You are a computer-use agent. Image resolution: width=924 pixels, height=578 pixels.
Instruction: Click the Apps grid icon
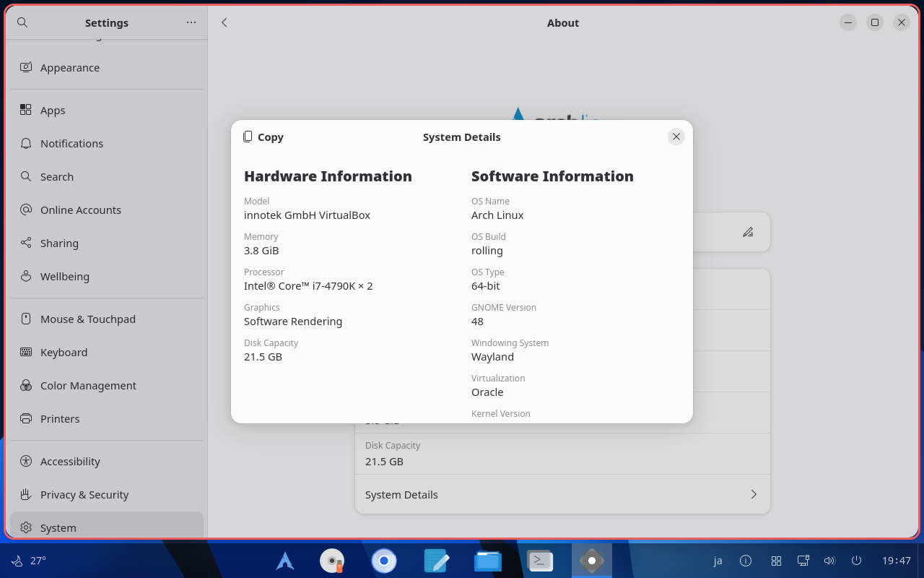26,110
